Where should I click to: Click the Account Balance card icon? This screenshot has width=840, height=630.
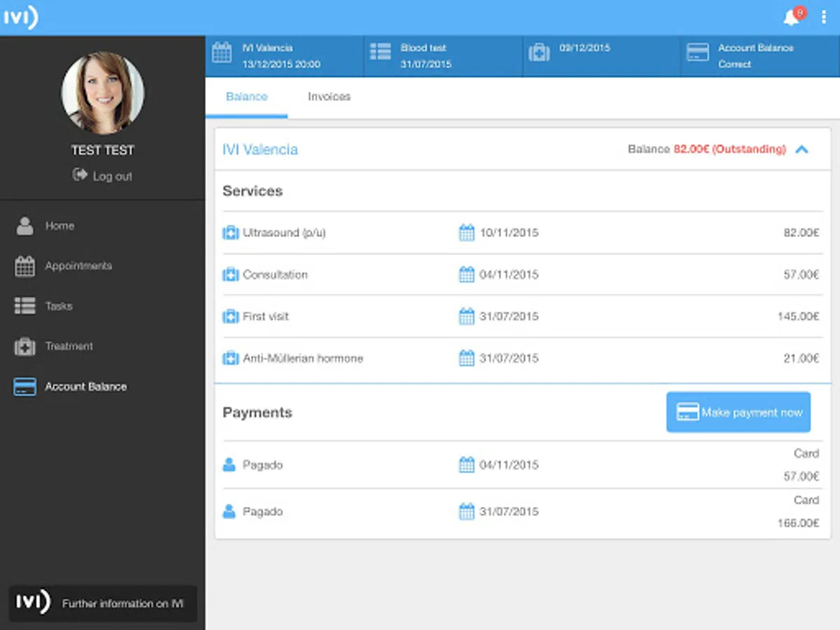tap(24, 386)
